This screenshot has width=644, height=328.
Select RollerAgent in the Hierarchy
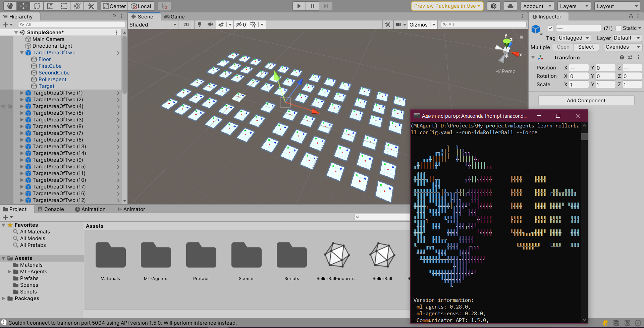click(52, 79)
